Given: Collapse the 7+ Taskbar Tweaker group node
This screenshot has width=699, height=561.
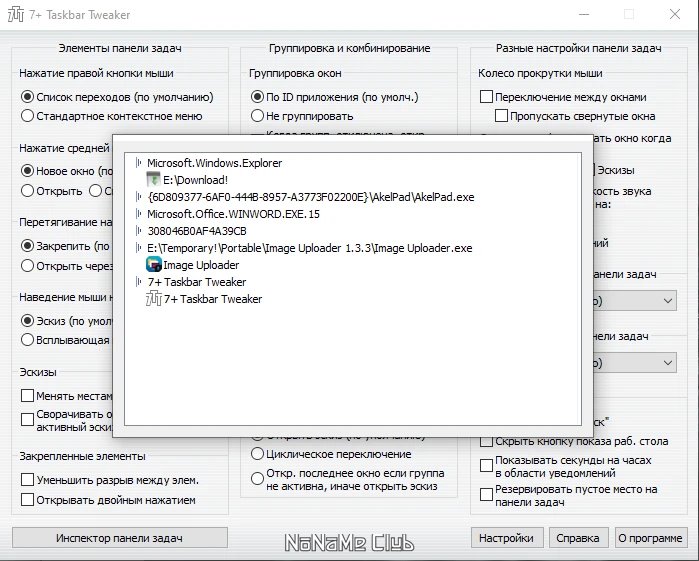Looking at the screenshot, I should [139, 281].
